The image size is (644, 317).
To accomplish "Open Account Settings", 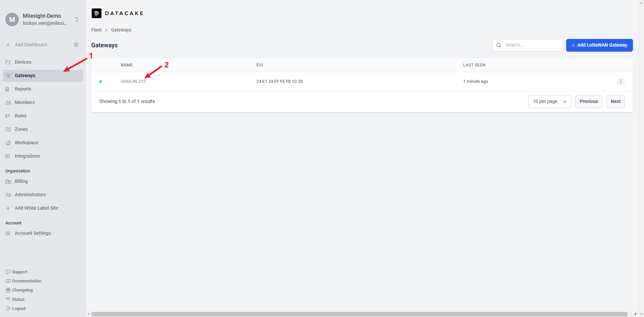I will [x=43, y=233].
